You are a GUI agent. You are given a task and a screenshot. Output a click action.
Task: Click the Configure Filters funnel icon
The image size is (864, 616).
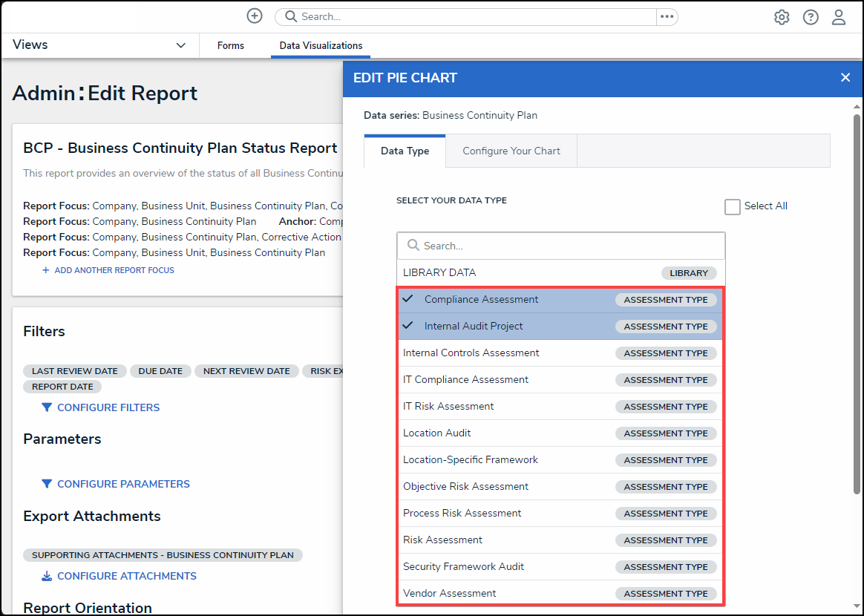(47, 407)
